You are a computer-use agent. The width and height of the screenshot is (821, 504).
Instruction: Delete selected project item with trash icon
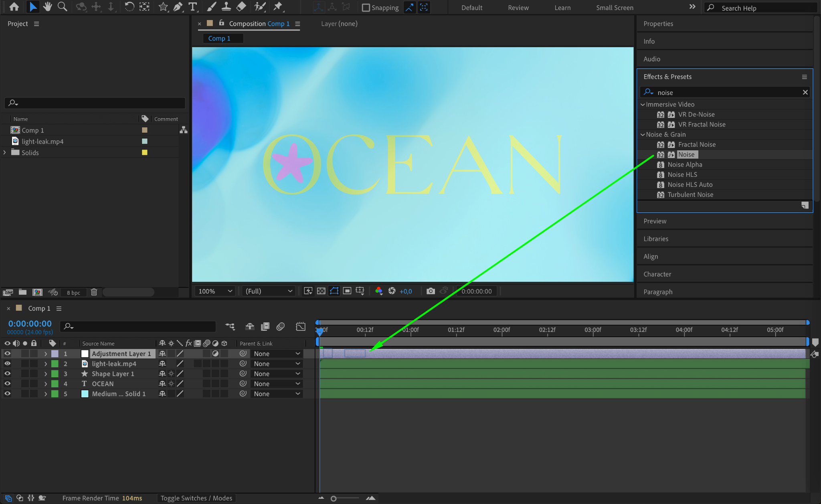click(94, 292)
